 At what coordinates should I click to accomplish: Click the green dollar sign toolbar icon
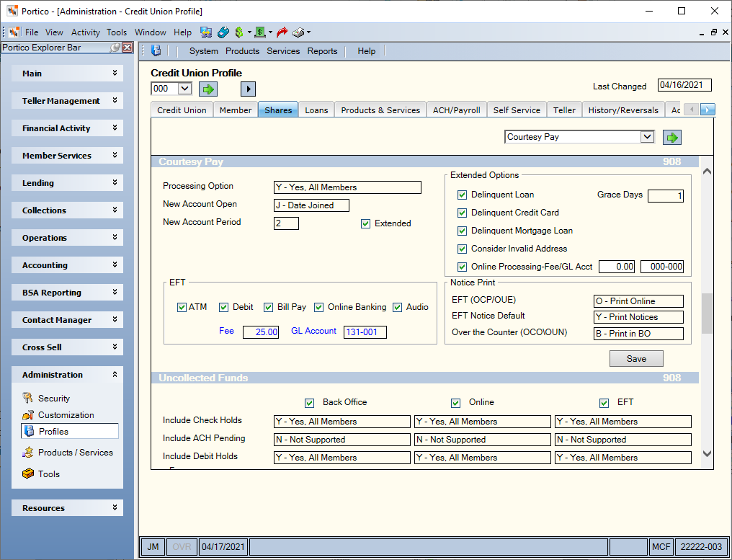click(239, 32)
